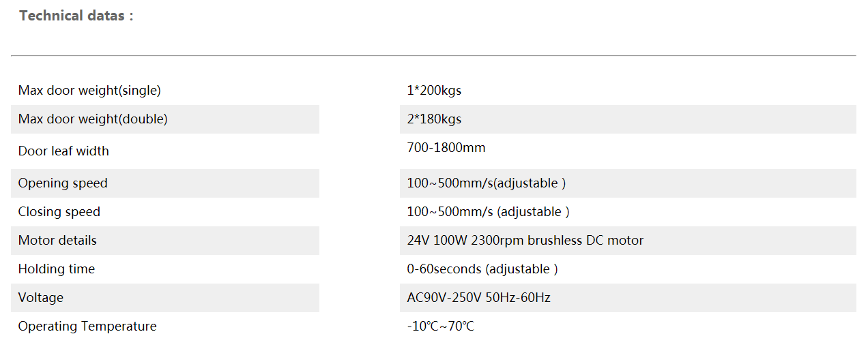The height and width of the screenshot is (349, 868).
Task: Select the brushless DC motor specification
Action: click(525, 241)
